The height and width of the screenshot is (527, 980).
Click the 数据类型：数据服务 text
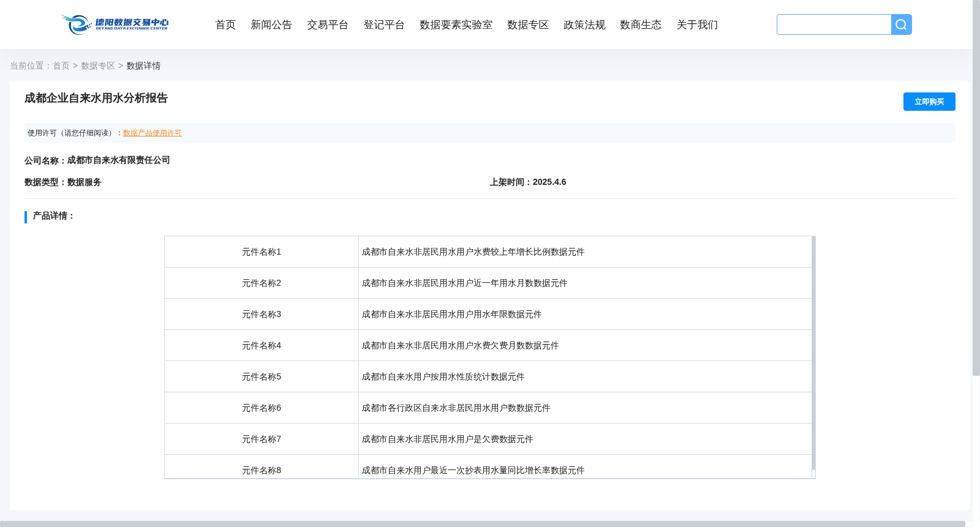63,182
